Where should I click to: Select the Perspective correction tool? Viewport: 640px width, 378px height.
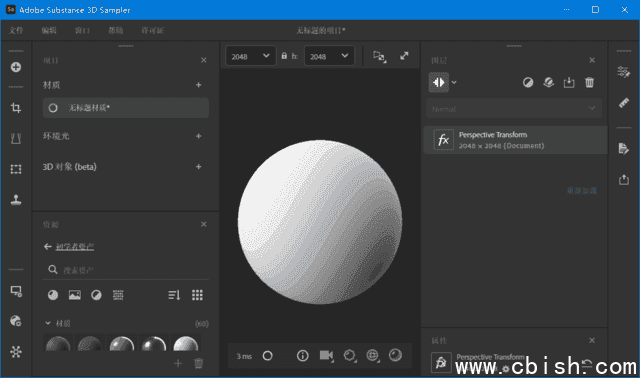[16, 138]
